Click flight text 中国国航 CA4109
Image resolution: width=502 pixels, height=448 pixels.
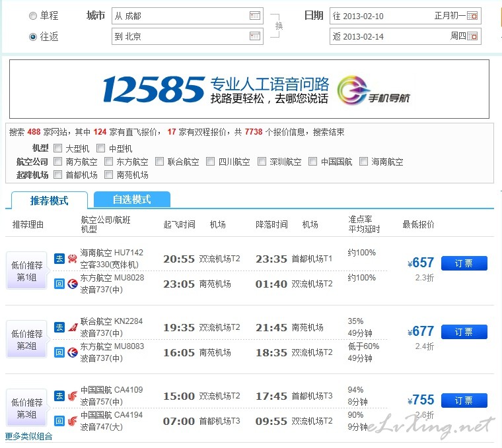coord(112,390)
